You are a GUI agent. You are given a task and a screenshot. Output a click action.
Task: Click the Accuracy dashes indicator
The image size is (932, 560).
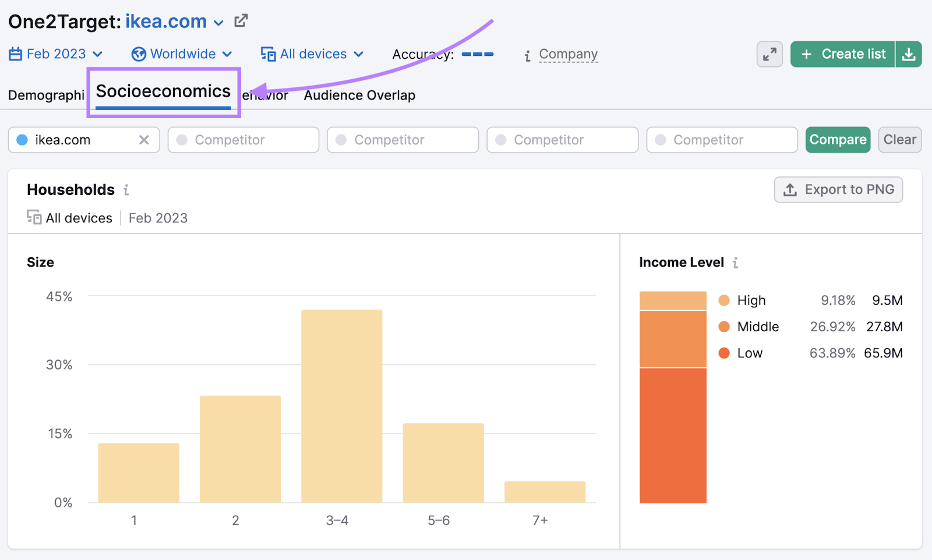[478, 54]
